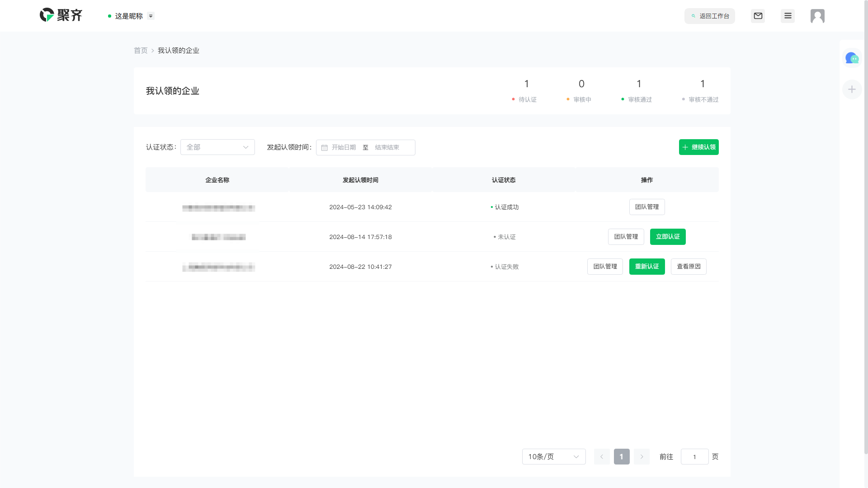This screenshot has width=868, height=488.
Task: Open the mail inbox icon
Action: click(758, 16)
